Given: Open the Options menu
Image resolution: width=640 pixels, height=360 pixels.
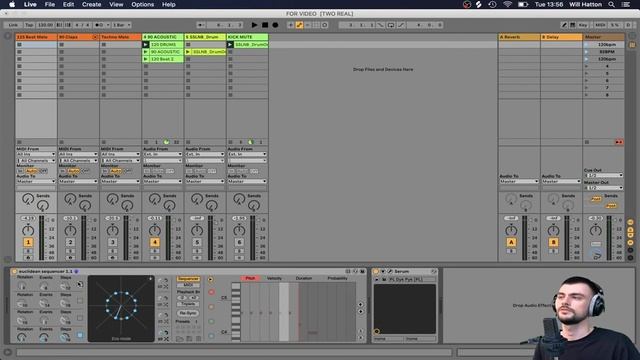Looking at the screenshot, I should pos(142,4).
